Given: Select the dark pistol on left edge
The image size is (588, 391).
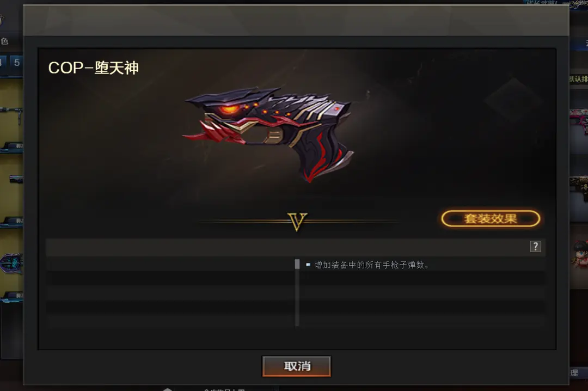Looking at the screenshot, I should (x=16, y=179).
